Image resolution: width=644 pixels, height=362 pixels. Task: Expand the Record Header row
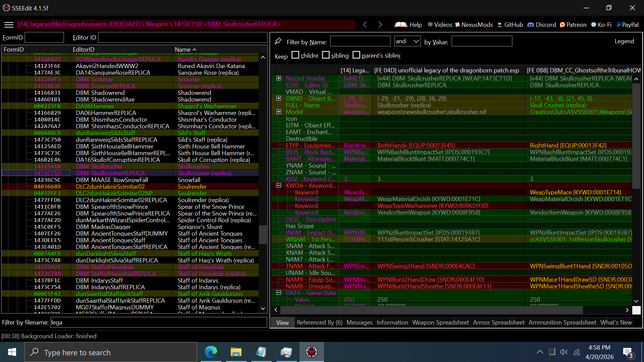coord(279,78)
